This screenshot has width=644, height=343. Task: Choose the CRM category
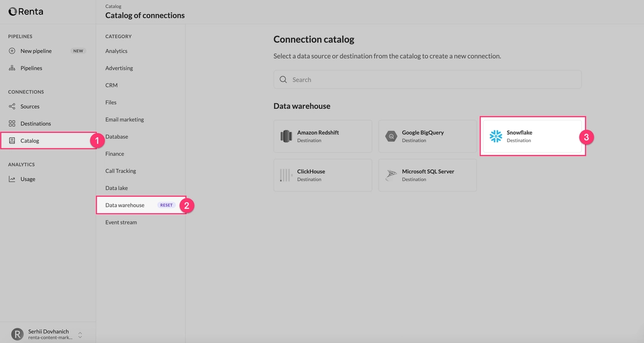point(112,85)
